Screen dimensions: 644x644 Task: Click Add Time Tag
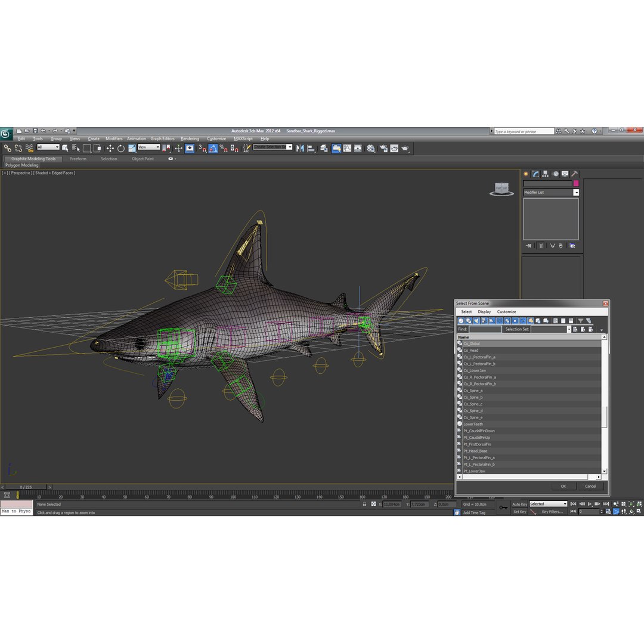tap(474, 513)
